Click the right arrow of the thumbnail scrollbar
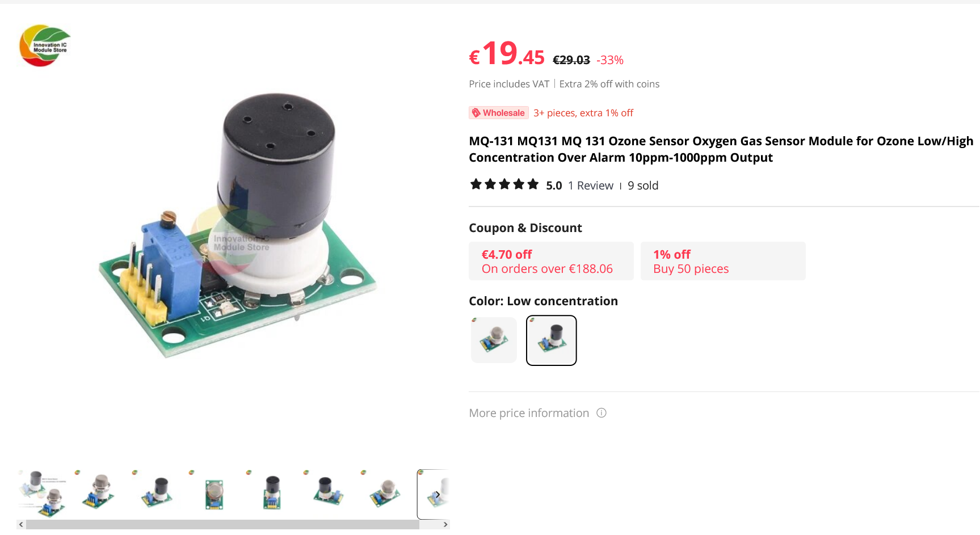The image size is (980, 535). pyautogui.click(x=445, y=525)
